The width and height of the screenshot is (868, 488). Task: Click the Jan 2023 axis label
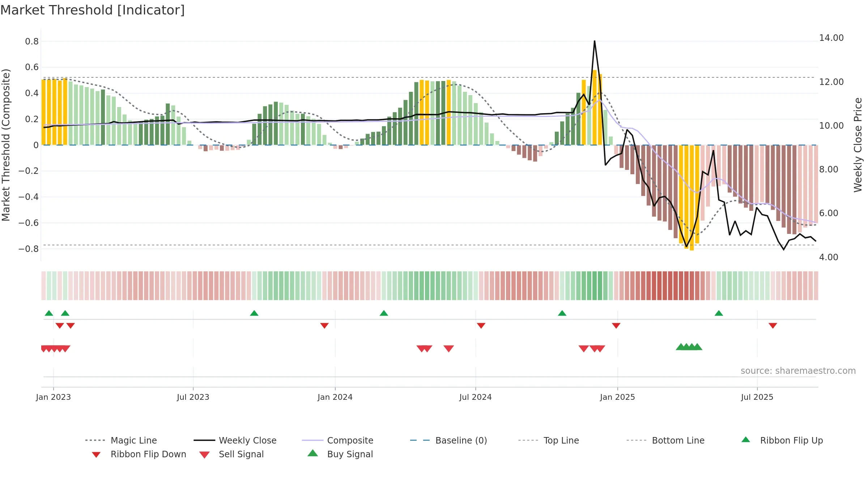[54, 397]
